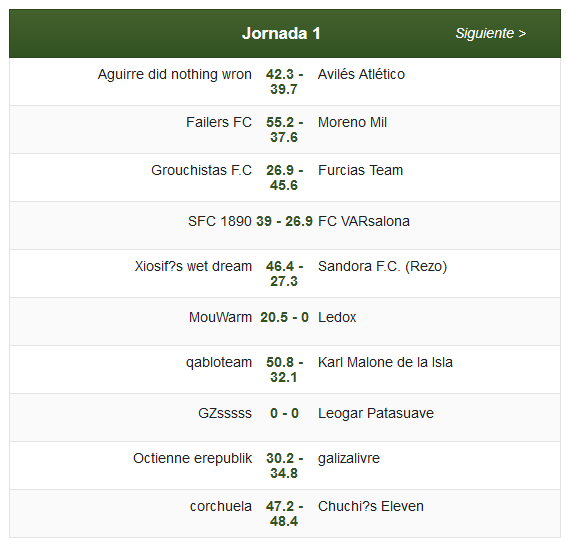
Task: View the 55.2 - 37.6 match score
Action: click(x=284, y=130)
